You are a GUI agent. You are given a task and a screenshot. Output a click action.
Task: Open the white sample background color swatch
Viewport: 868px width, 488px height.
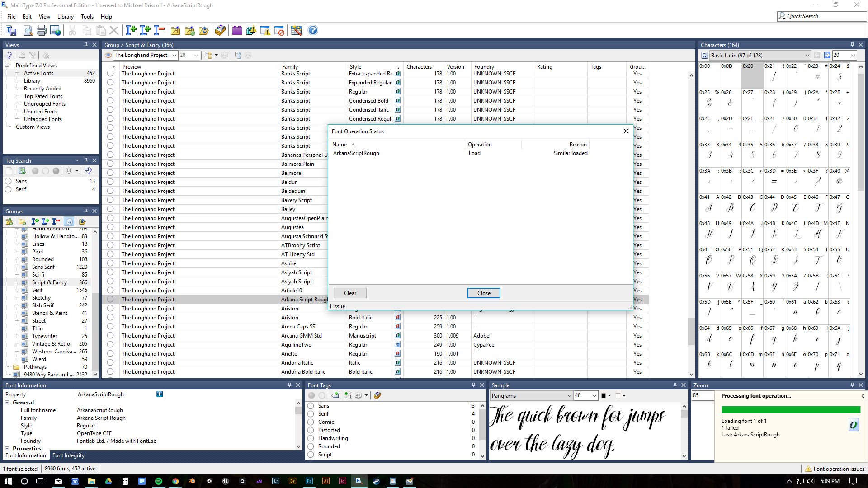point(618,396)
